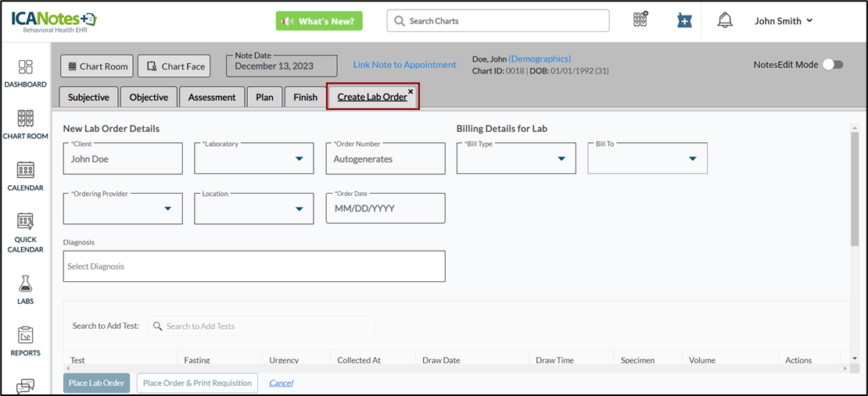This screenshot has width=868, height=396.
Task: Click the Place Lab Order button
Action: pos(96,383)
